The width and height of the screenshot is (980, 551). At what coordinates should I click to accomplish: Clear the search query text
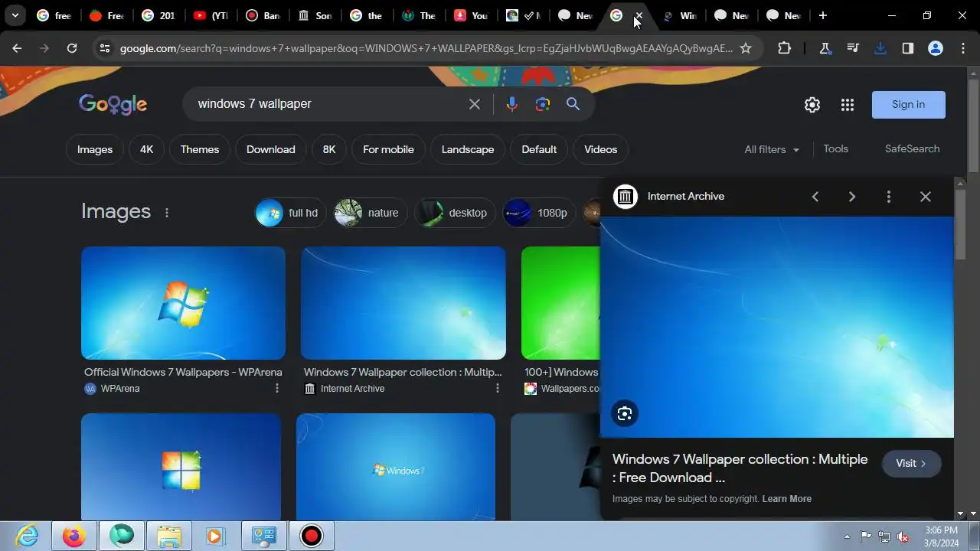click(x=475, y=104)
